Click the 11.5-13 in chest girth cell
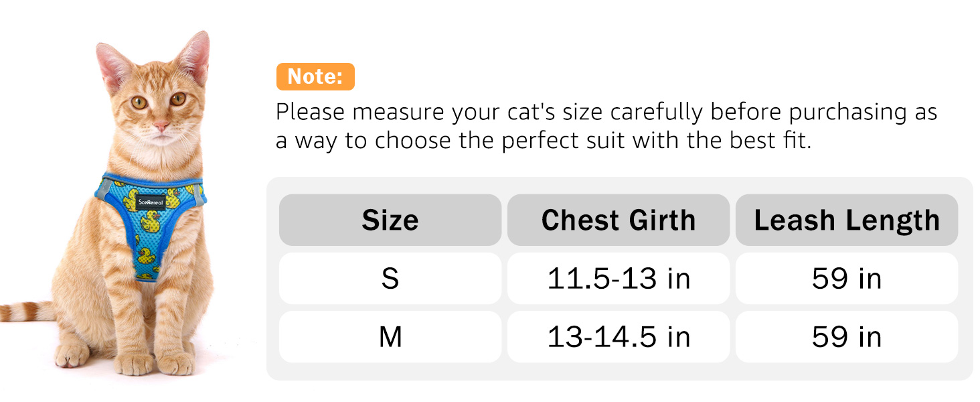This screenshot has height=402, width=980. [619, 278]
